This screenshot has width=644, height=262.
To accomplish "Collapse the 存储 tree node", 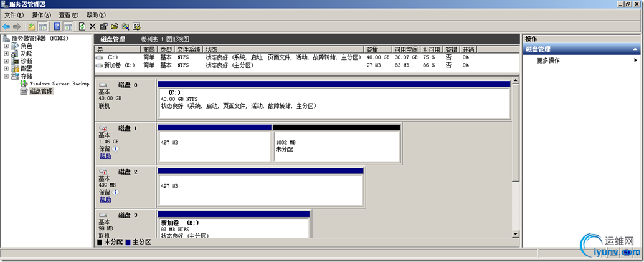I will click(x=6, y=76).
